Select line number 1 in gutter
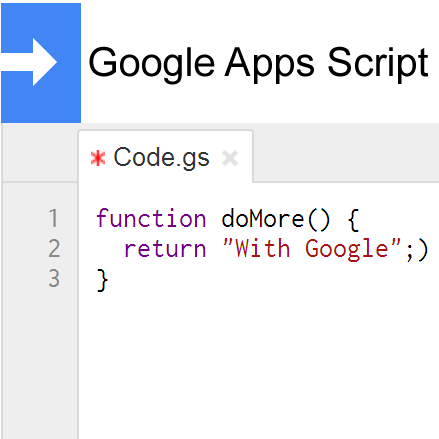Viewport: 439px width, 439px height. 54,219
